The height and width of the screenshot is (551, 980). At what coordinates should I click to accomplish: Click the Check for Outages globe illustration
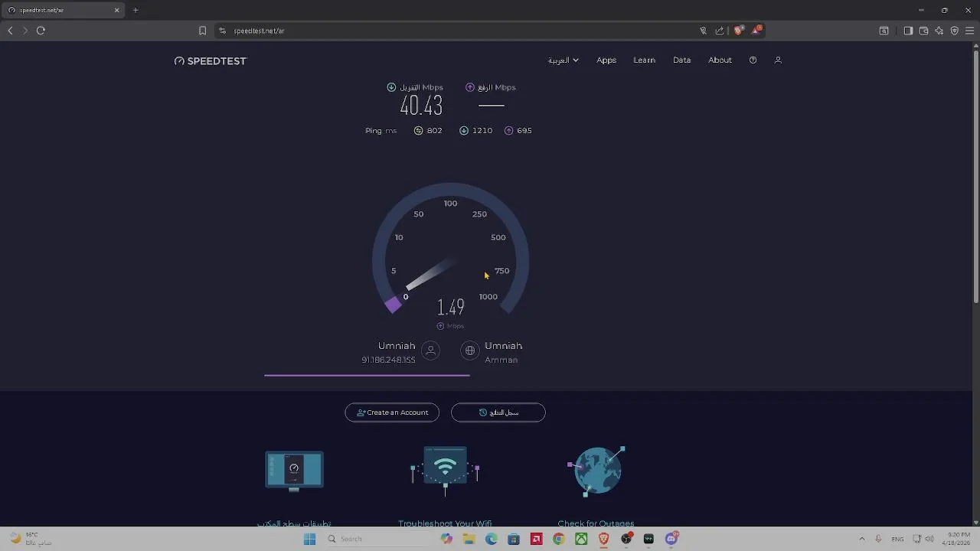click(596, 470)
